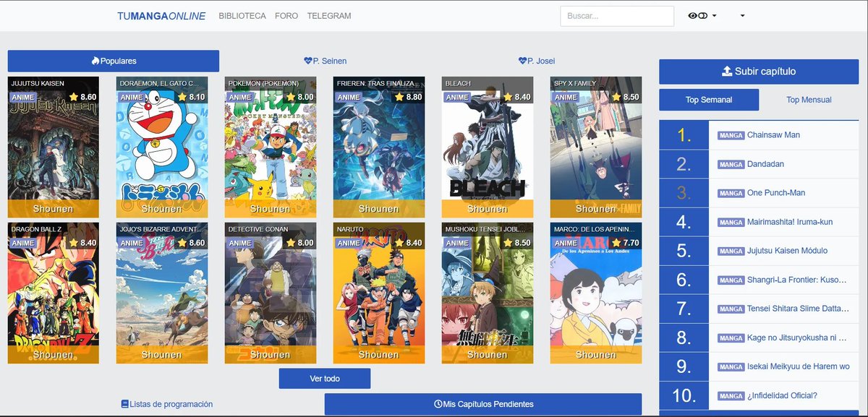Click the star rating 8.50 on Mushoku Tensei

click(517, 243)
